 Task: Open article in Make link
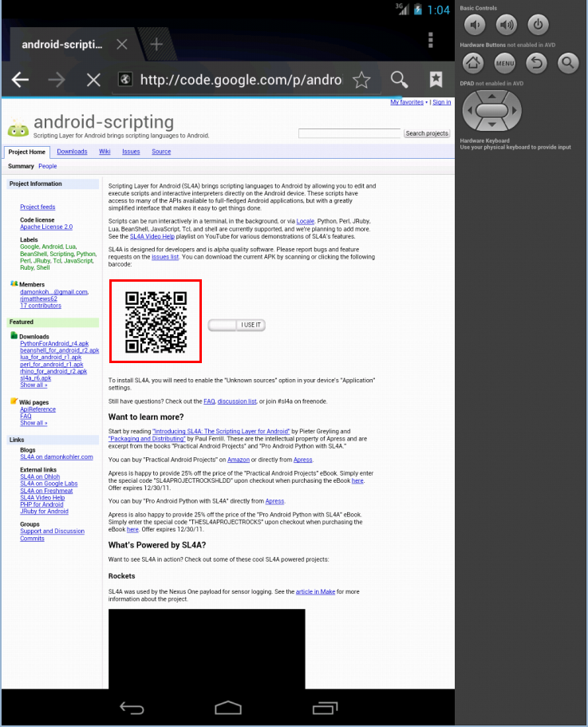[x=316, y=591]
